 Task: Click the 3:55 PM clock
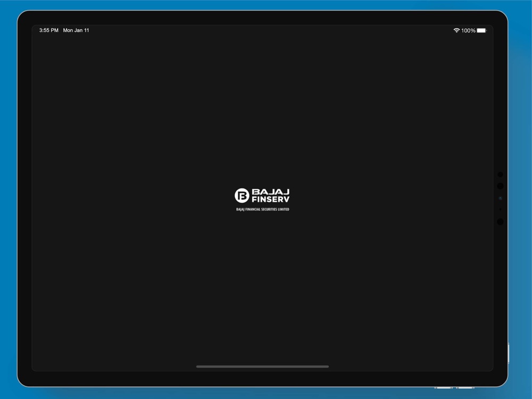(x=49, y=30)
